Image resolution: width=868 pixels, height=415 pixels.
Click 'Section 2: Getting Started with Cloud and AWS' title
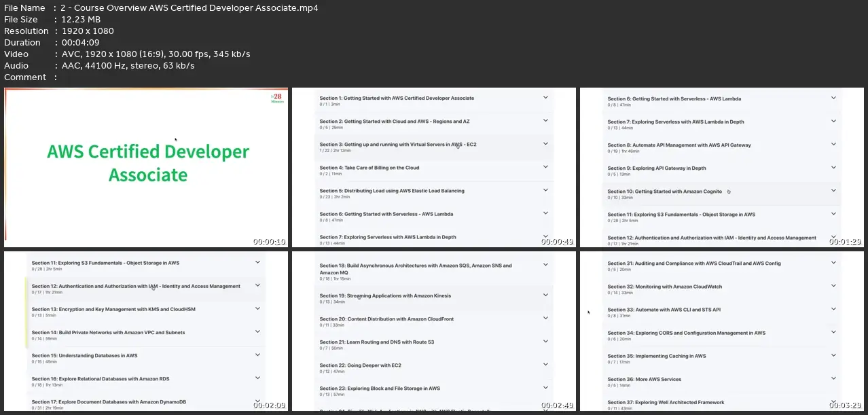395,122
